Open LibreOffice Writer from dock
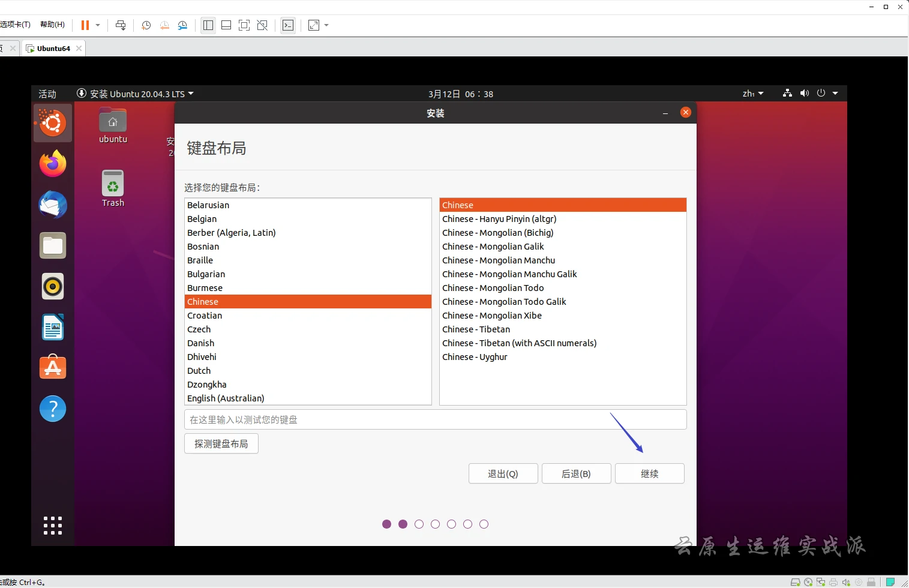The image size is (909, 588). (53, 327)
